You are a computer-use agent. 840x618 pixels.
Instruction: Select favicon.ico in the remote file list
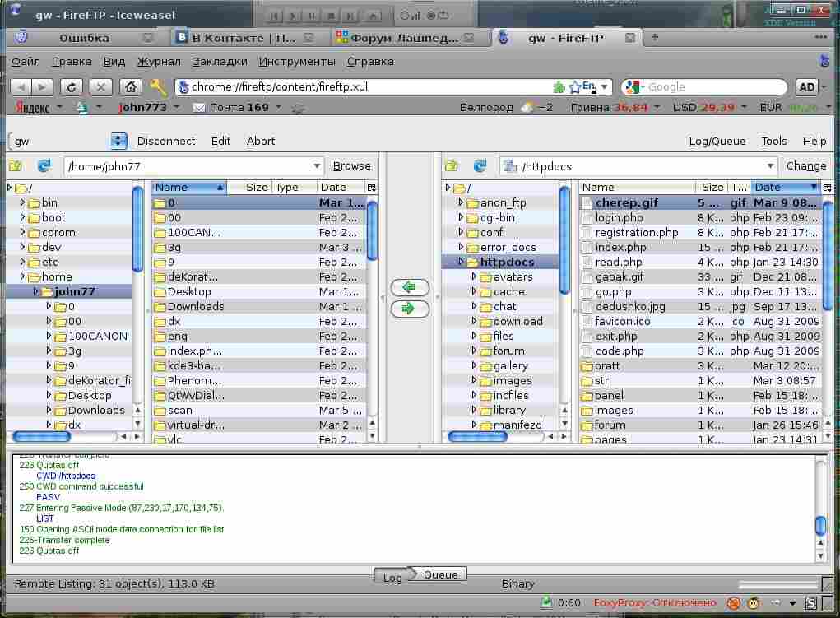699,321
